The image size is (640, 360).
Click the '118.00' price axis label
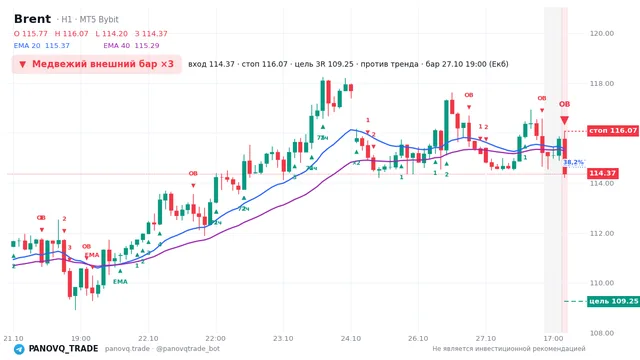pyautogui.click(x=602, y=84)
